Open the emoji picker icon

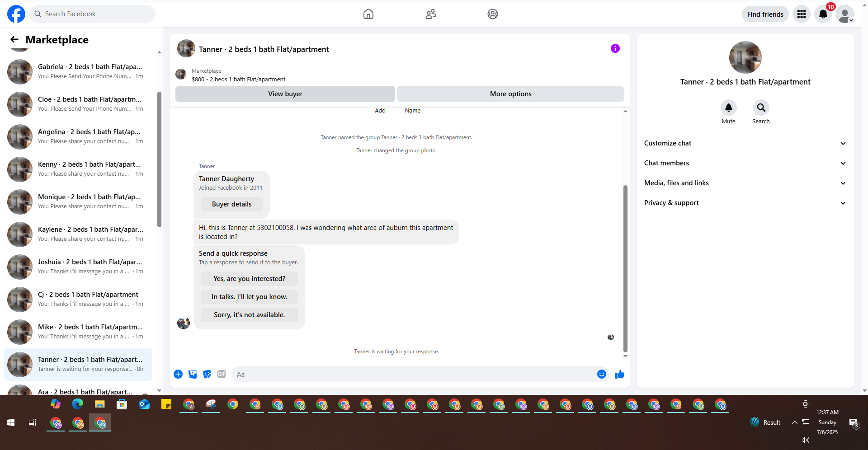point(601,374)
